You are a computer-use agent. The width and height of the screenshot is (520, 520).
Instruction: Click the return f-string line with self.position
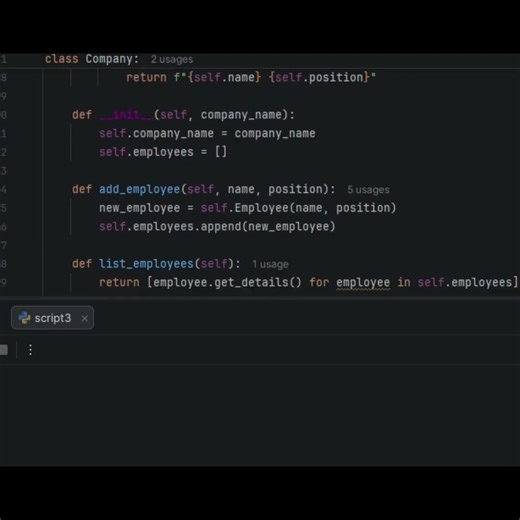click(x=251, y=78)
